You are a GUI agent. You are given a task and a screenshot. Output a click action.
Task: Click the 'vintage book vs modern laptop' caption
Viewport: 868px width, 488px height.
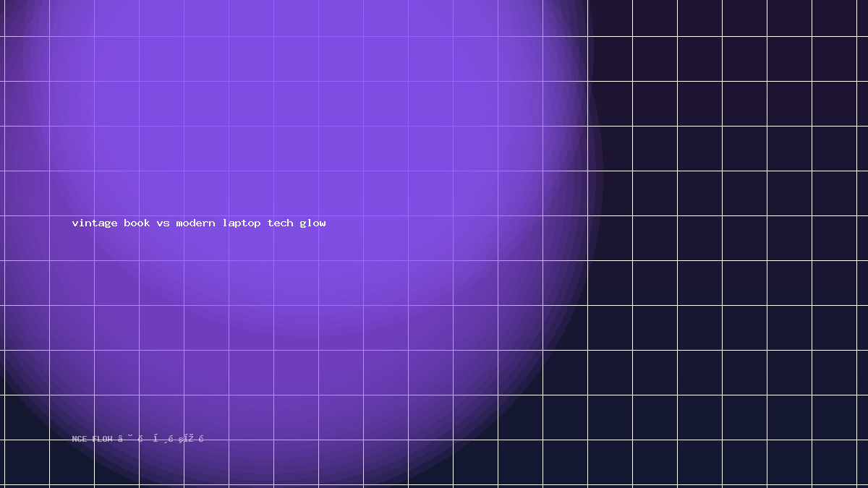point(199,223)
